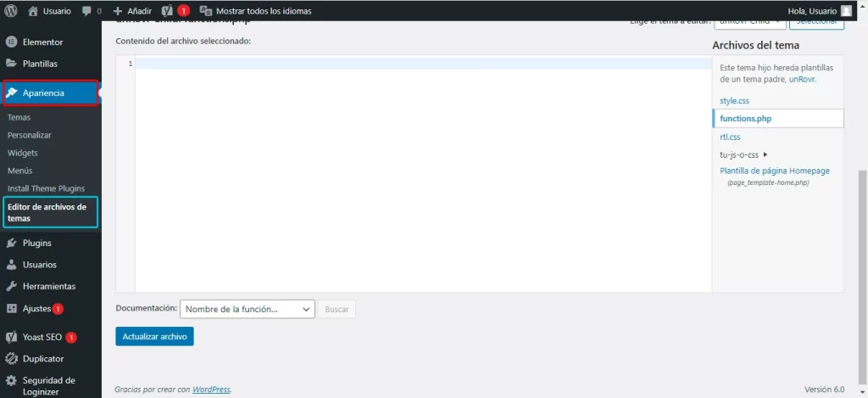
Task: Click the translation icon for Mostrar todos los idiomas
Action: 205,10
